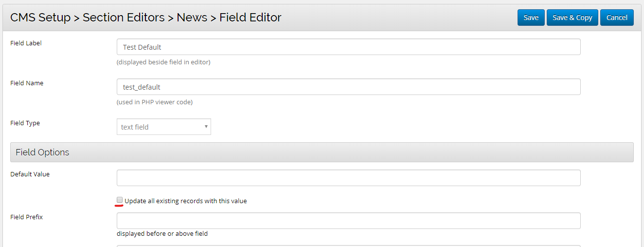This screenshot has height=247, width=644.
Task: Click the Default Value input field
Action: (x=348, y=178)
